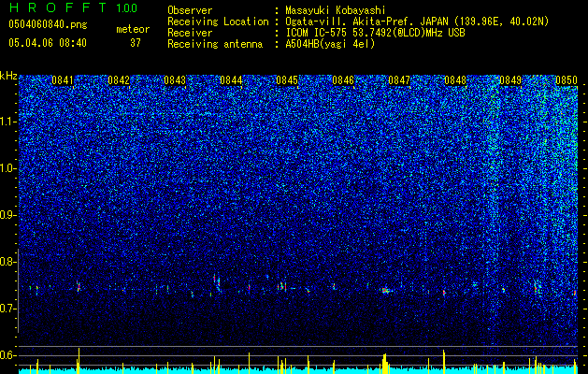
Task: Click the bright meteor echo near 0847
Action: (385, 290)
